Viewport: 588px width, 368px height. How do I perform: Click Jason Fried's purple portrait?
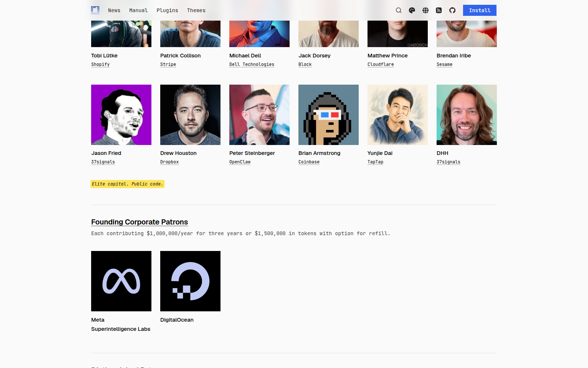tap(121, 115)
